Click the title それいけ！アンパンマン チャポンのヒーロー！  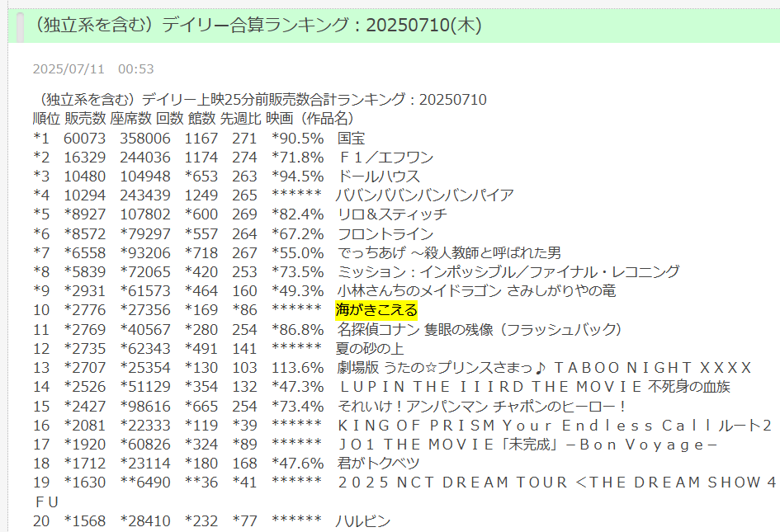482,406
